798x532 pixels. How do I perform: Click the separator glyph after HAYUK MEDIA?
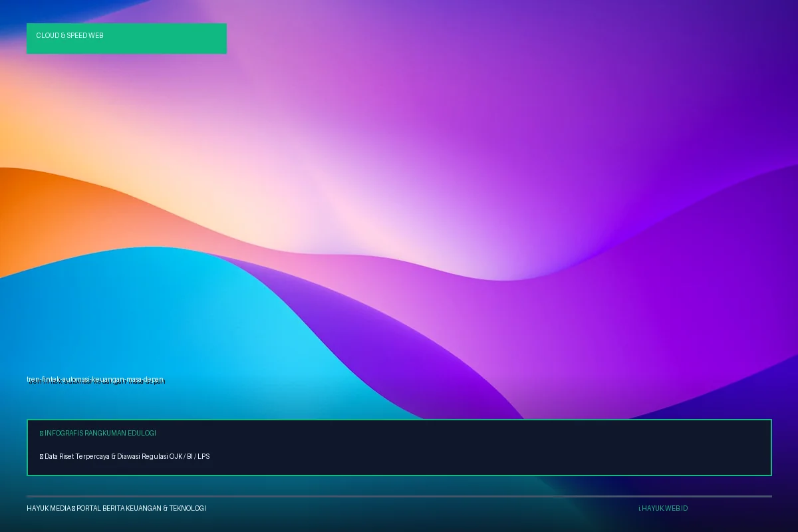click(x=73, y=508)
